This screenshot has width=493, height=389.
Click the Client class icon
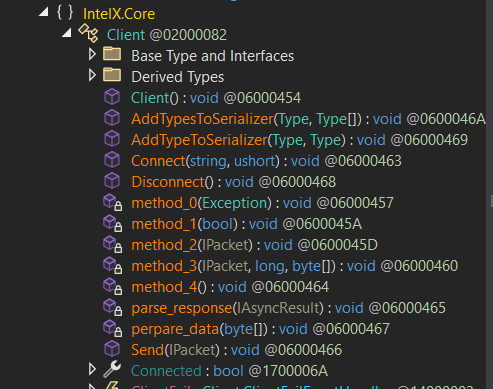pyautogui.click(x=88, y=33)
